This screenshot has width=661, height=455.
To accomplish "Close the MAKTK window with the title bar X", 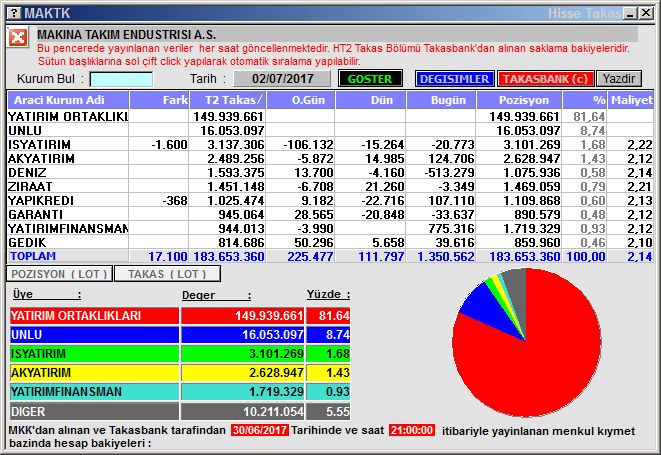I will click(646, 13).
